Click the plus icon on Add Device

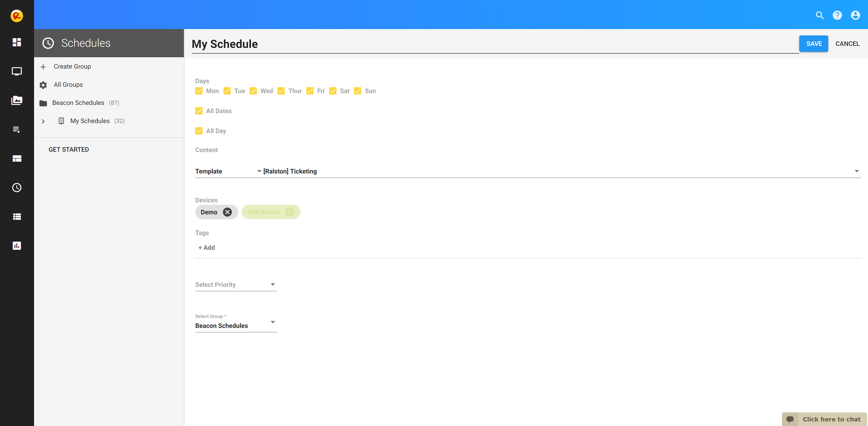click(289, 212)
